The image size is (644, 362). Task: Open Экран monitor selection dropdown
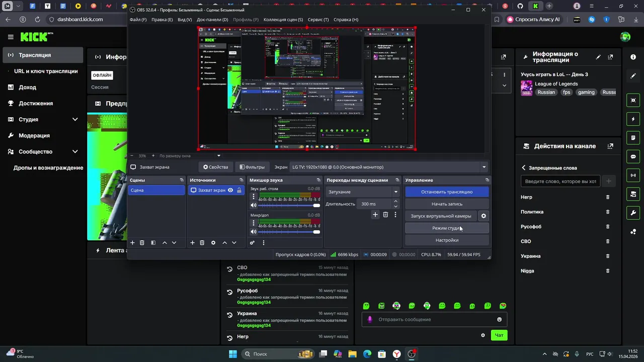[x=389, y=167]
